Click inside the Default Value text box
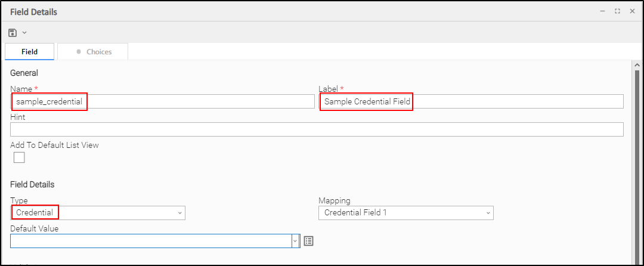This screenshot has height=266, width=644. 149,241
